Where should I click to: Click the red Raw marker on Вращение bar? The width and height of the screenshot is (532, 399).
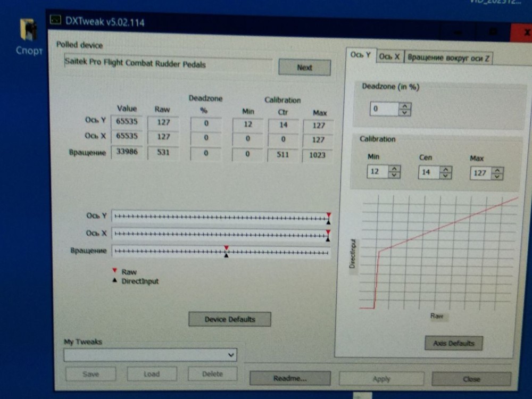226,248
